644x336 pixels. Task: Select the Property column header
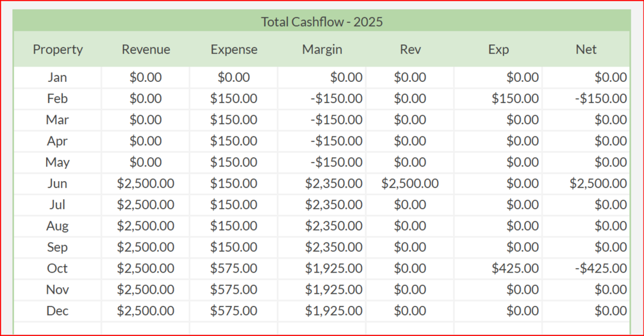click(x=58, y=49)
